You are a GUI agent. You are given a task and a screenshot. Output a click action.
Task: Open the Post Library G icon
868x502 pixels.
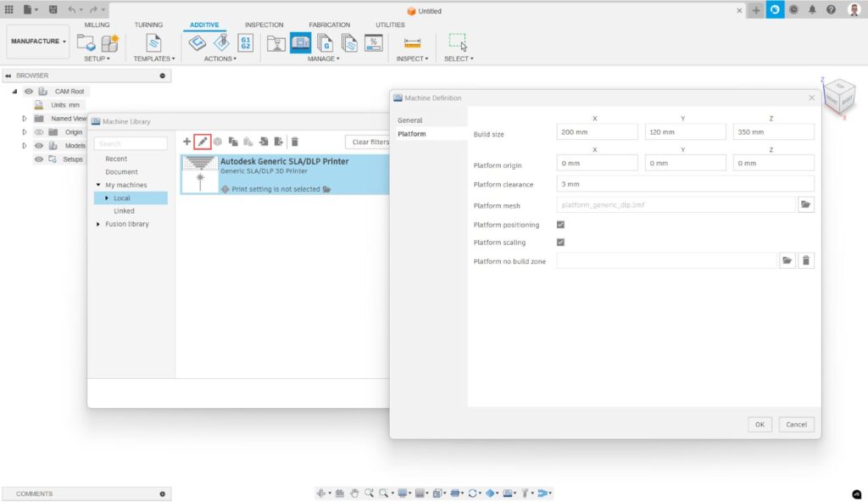click(325, 42)
